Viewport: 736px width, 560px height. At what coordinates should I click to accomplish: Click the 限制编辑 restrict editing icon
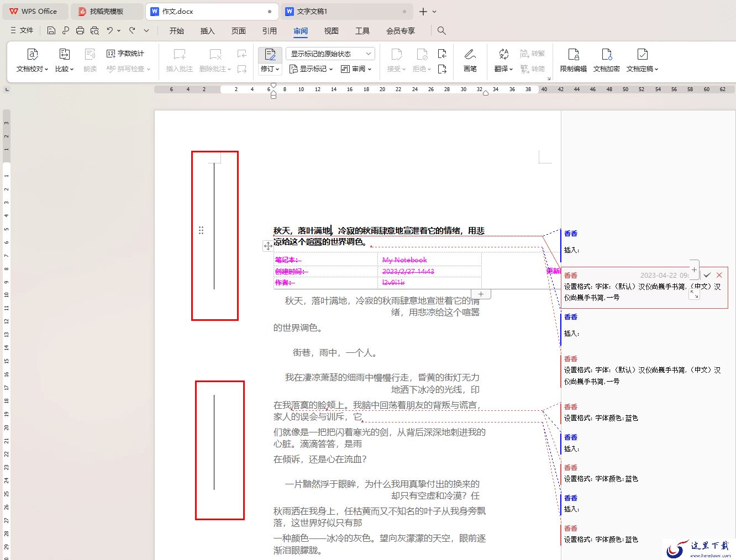coord(574,54)
